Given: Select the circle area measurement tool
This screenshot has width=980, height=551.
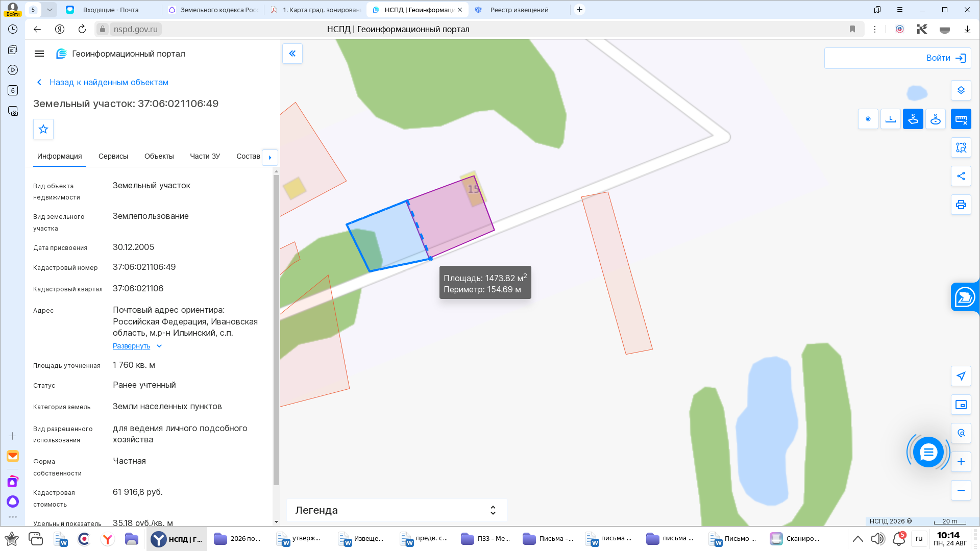Looking at the screenshot, I should [x=936, y=119].
